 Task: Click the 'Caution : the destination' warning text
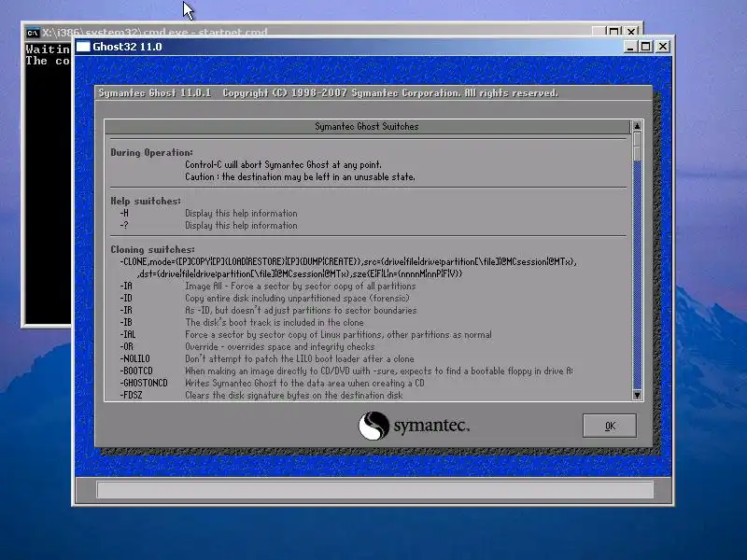coord(300,176)
